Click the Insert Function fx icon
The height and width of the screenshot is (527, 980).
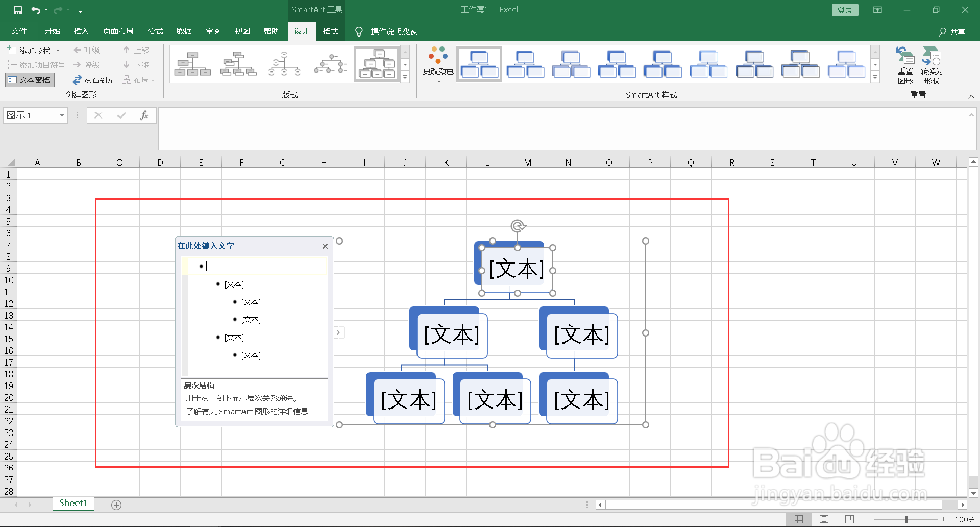pos(144,115)
